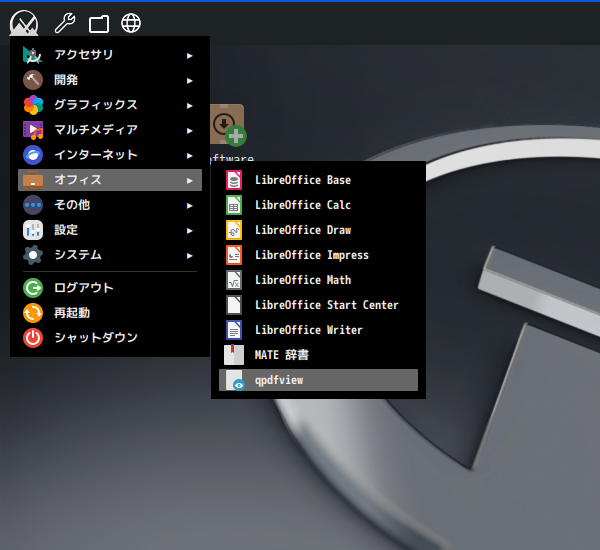
Task: Open the インターネット menu entry
Action: click(x=110, y=155)
